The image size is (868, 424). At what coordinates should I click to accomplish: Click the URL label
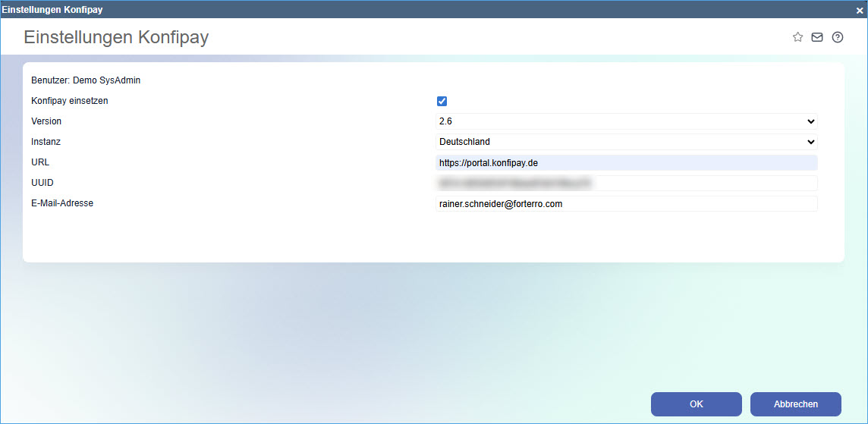[x=40, y=162]
